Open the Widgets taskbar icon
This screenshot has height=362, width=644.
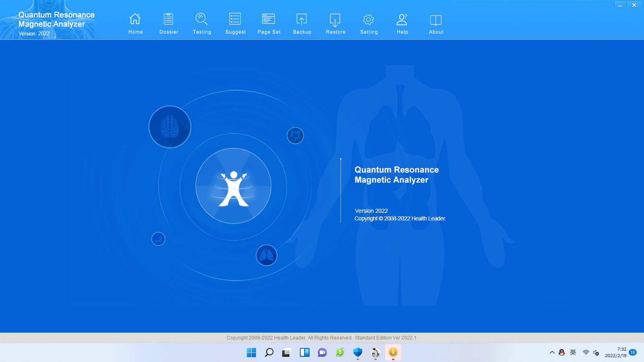[305, 353]
